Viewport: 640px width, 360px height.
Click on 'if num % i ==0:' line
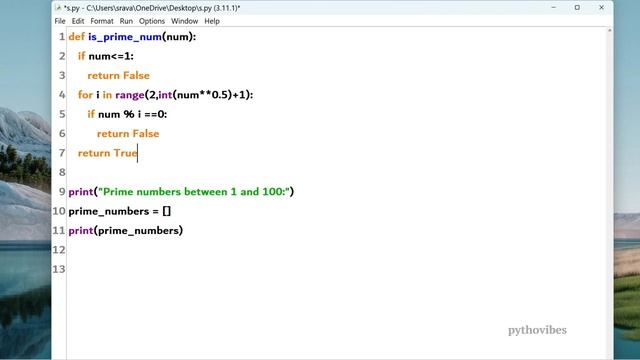(x=127, y=114)
